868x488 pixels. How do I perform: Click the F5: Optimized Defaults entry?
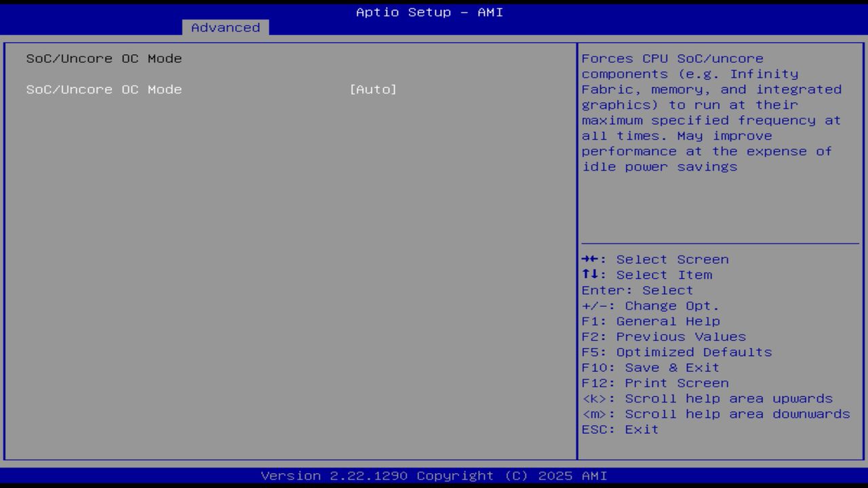pos(676,352)
